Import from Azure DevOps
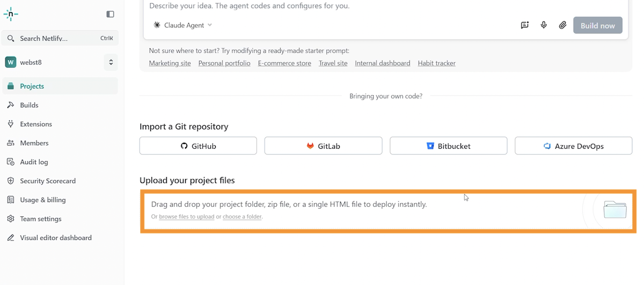Screen dimensions: 644x285 (x=573, y=146)
